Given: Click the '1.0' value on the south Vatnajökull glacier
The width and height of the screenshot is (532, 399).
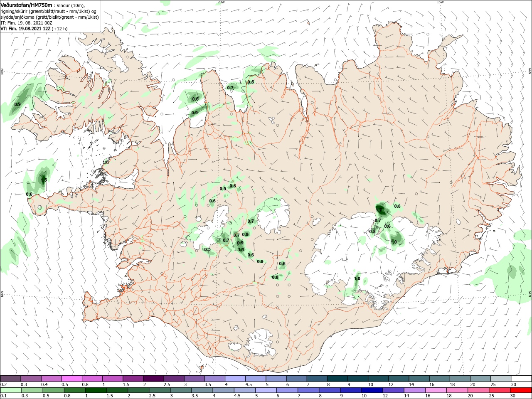Looking at the screenshot, I should (x=357, y=278).
